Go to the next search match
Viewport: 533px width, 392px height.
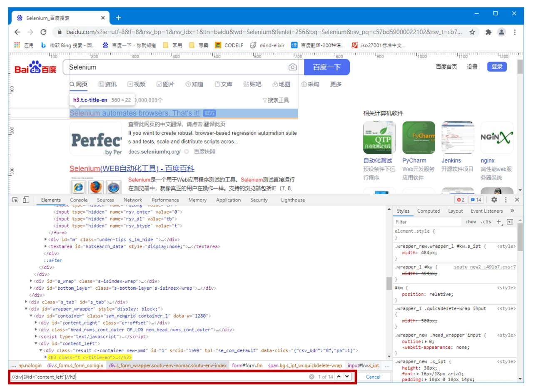tap(347, 377)
